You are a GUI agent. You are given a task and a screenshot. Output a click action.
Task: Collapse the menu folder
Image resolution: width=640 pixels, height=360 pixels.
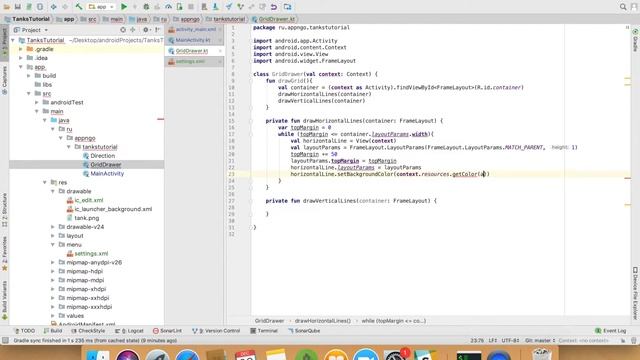(53, 244)
